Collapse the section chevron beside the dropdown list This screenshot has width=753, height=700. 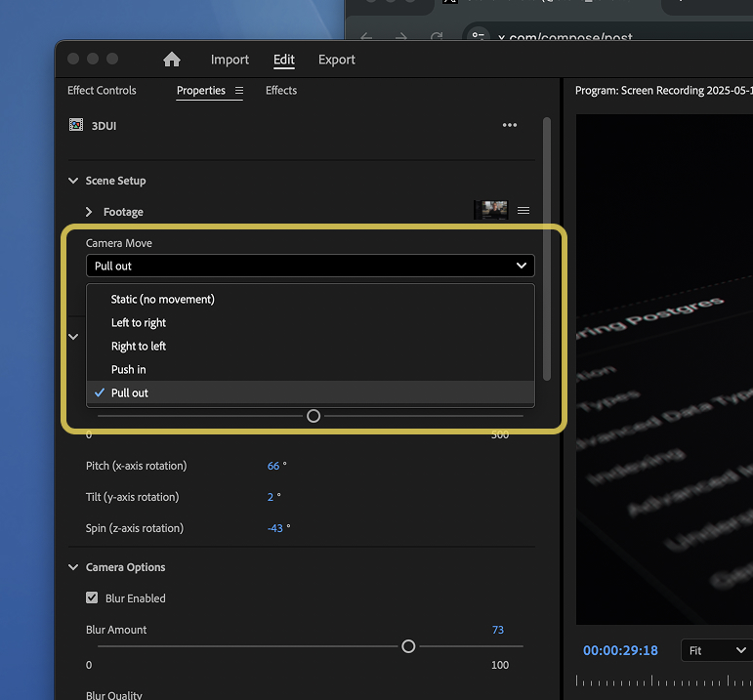click(x=73, y=337)
